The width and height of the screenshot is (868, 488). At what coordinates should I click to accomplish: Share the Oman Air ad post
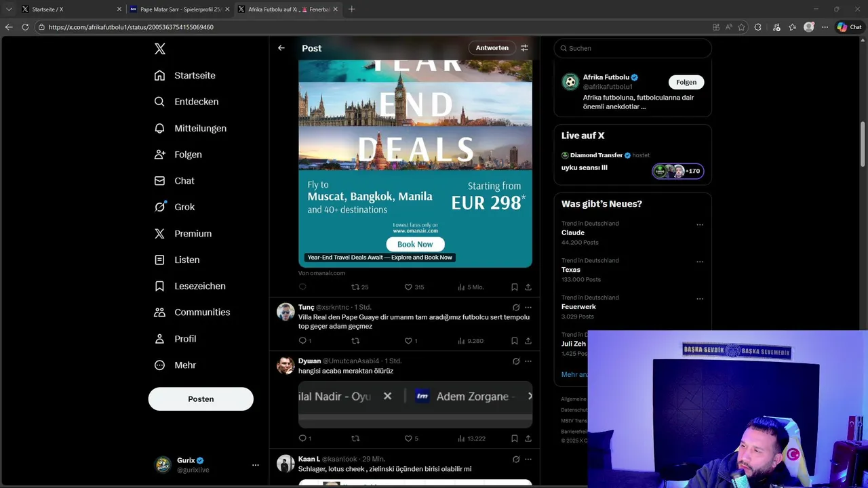[528, 287]
